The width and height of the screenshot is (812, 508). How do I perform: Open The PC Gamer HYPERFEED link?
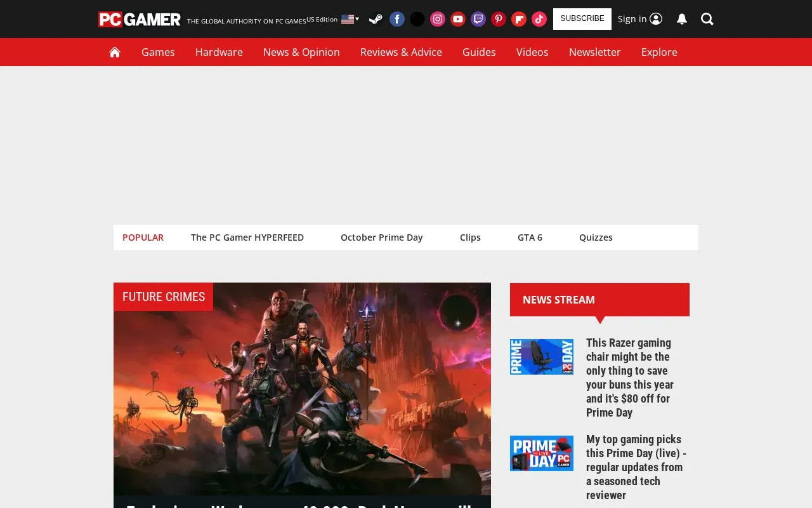coord(247,237)
